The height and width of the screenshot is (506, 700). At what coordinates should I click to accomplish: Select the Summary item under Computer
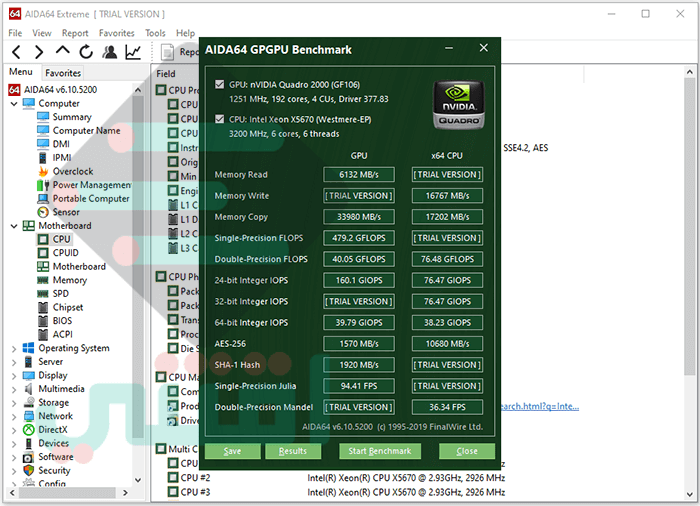[72, 117]
